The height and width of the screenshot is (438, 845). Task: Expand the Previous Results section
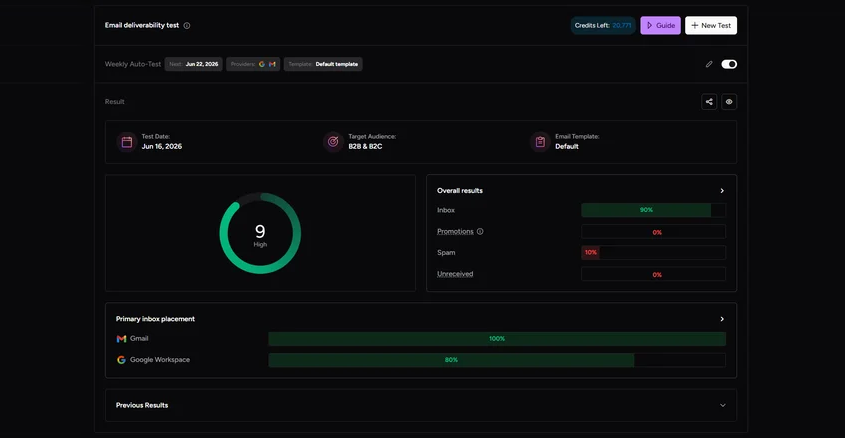(x=723, y=405)
